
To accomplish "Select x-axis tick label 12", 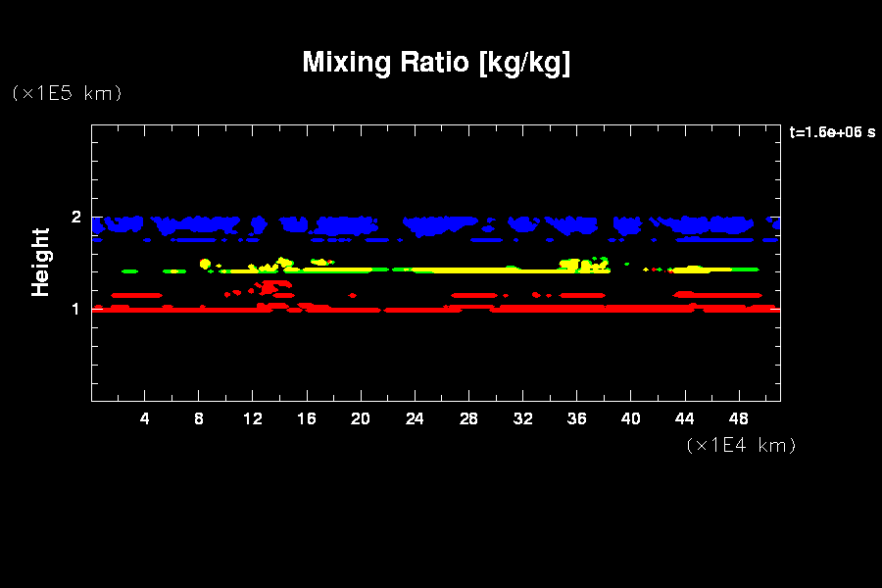I will point(253,418).
